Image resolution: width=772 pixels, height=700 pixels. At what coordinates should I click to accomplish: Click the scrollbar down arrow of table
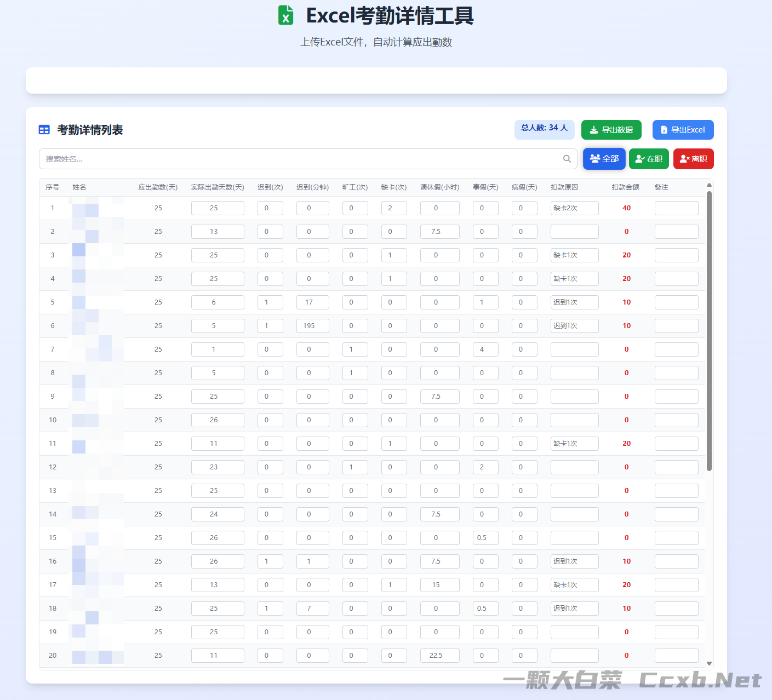(709, 663)
